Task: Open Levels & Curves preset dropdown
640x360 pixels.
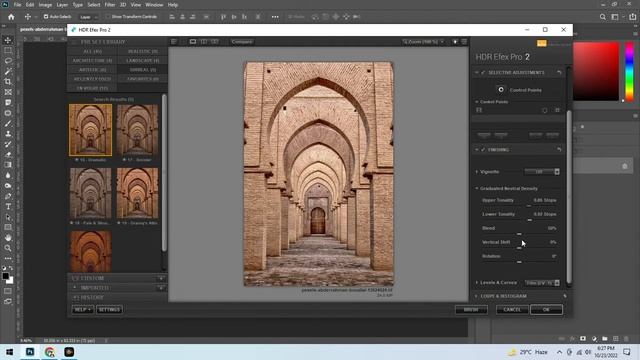Action: 542,282
